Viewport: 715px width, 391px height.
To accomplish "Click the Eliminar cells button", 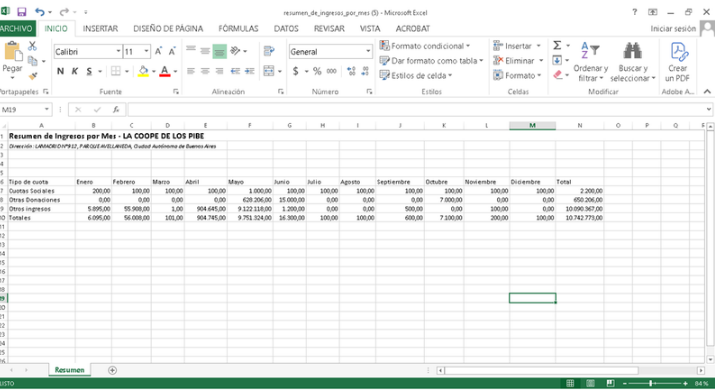I will (x=513, y=61).
